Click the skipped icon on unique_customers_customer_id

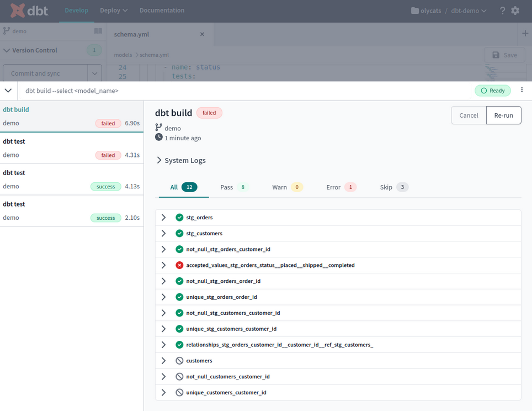179,393
